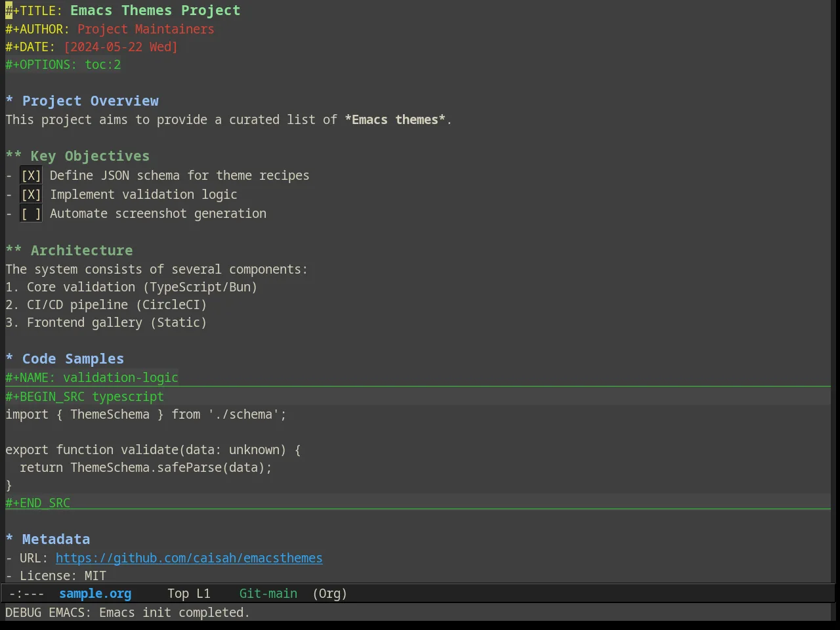840x630 pixels.
Task: Click the License: MIT line
Action: [x=56, y=576]
